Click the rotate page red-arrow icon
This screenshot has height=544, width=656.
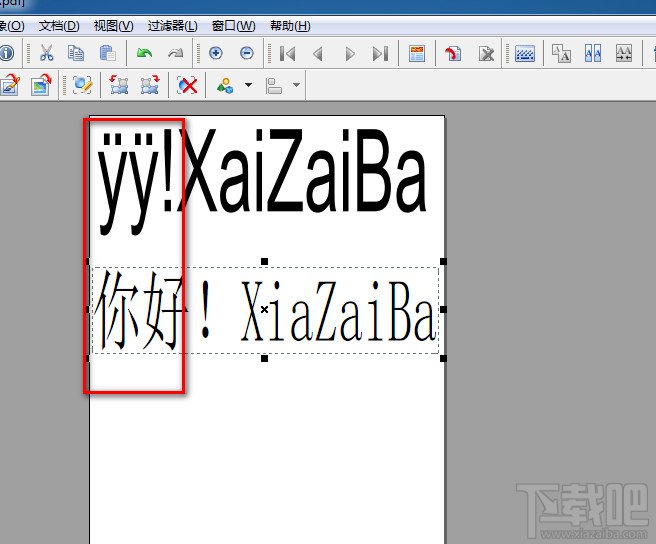(453, 54)
